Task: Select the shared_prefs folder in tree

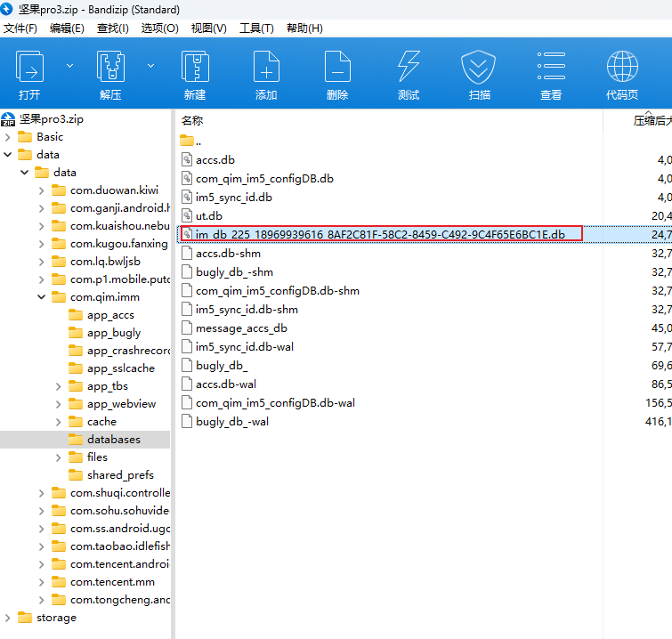Action: tap(120, 475)
